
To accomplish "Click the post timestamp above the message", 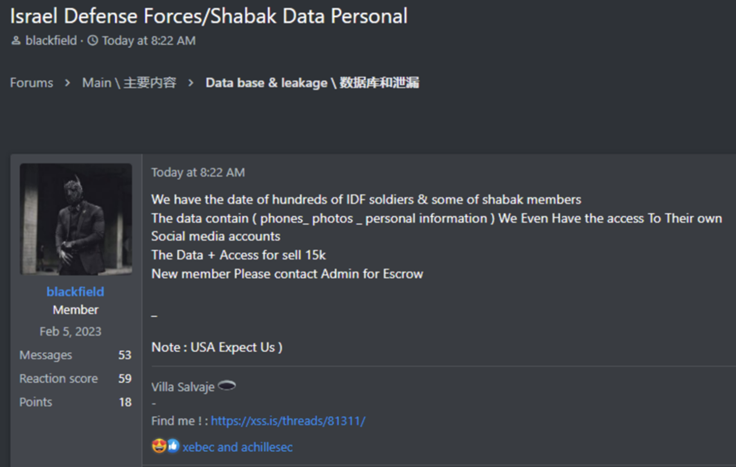I will coord(197,172).
